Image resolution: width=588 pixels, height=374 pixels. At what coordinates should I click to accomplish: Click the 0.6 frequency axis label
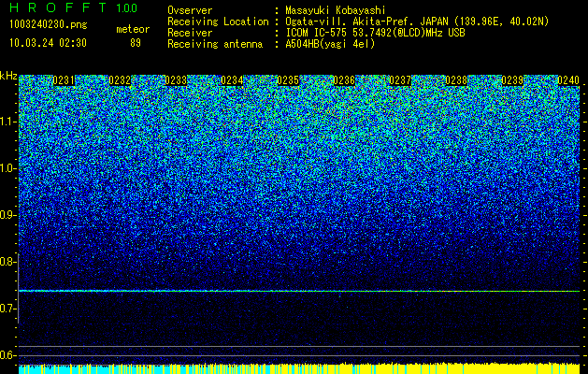[7, 355]
